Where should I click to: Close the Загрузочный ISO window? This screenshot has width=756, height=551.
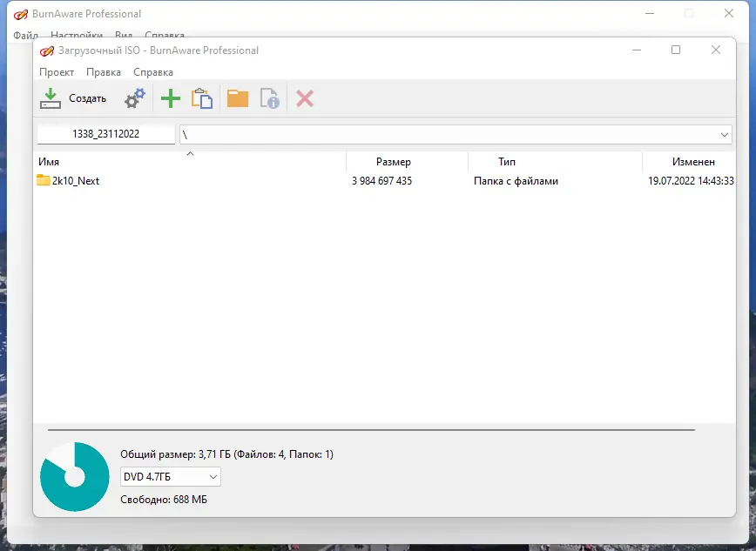coord(716,50)
